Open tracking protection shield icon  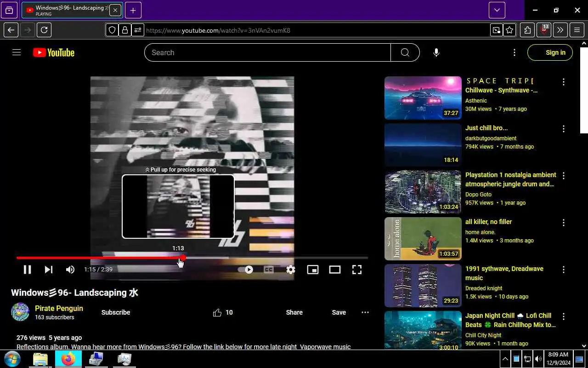coord(112,30)
